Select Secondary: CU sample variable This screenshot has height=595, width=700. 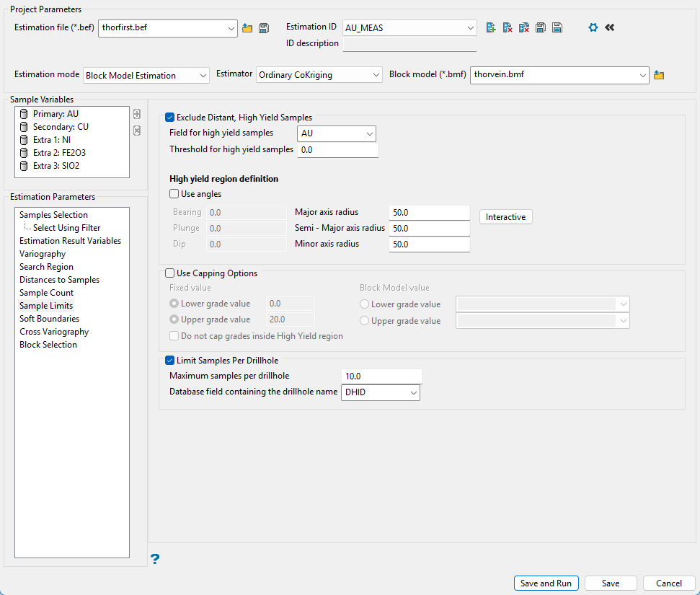61,127
